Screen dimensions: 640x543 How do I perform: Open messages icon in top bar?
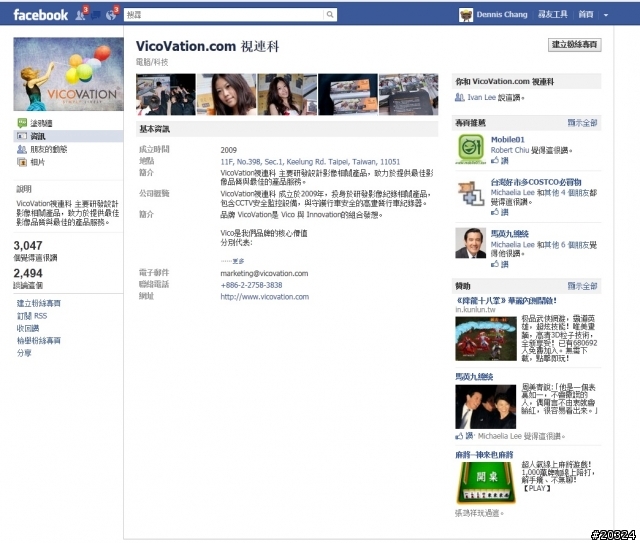coord(96,16)
